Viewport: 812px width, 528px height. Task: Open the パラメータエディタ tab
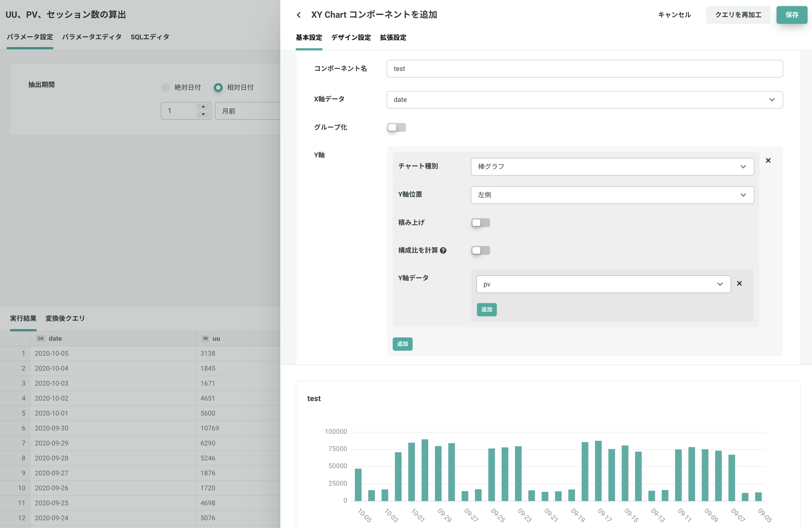92,37
